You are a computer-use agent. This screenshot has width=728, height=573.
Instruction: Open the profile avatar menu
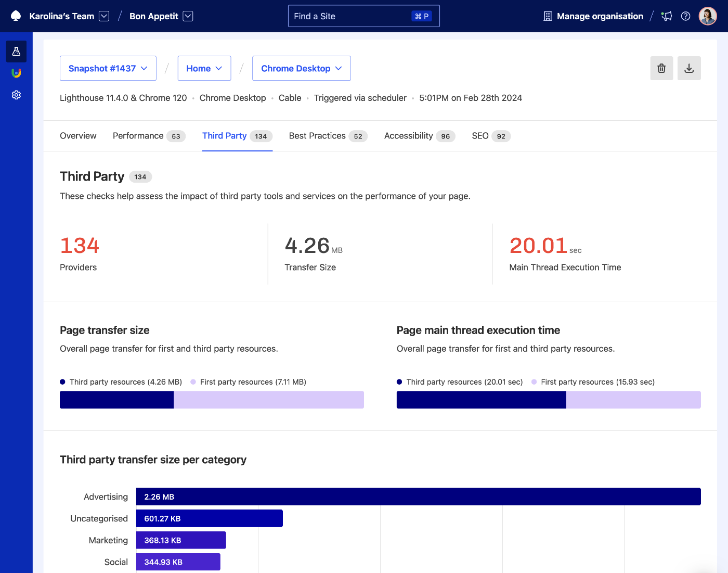click(x=708, y=16)
